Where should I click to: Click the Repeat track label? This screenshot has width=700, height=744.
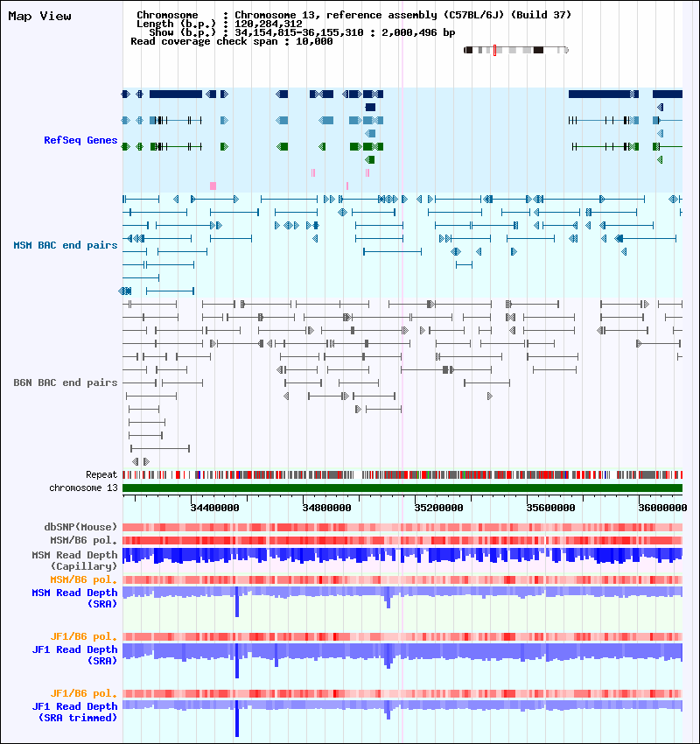[101, 474]
